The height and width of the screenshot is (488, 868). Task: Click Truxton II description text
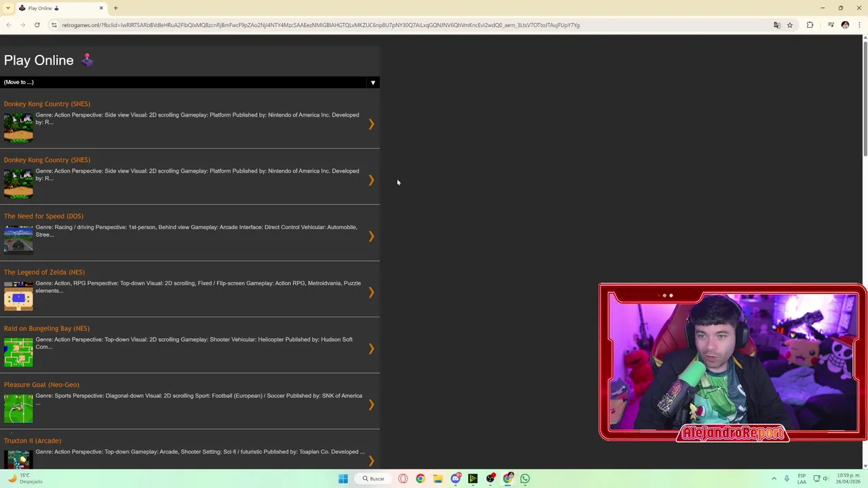pos(200,452)
